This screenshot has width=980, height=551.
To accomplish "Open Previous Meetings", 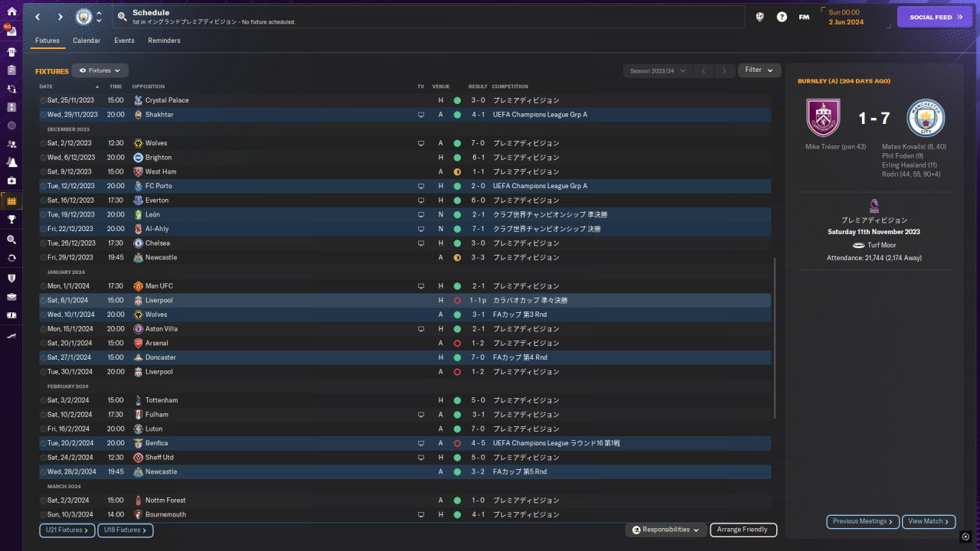I will pos(863,521).
